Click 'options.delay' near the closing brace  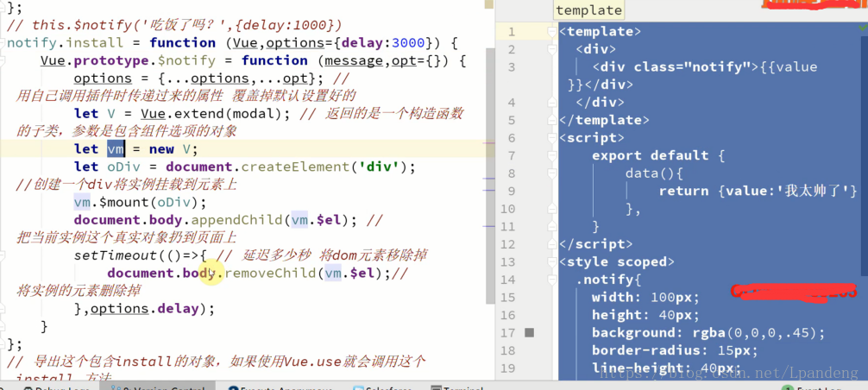pos(145,308)
